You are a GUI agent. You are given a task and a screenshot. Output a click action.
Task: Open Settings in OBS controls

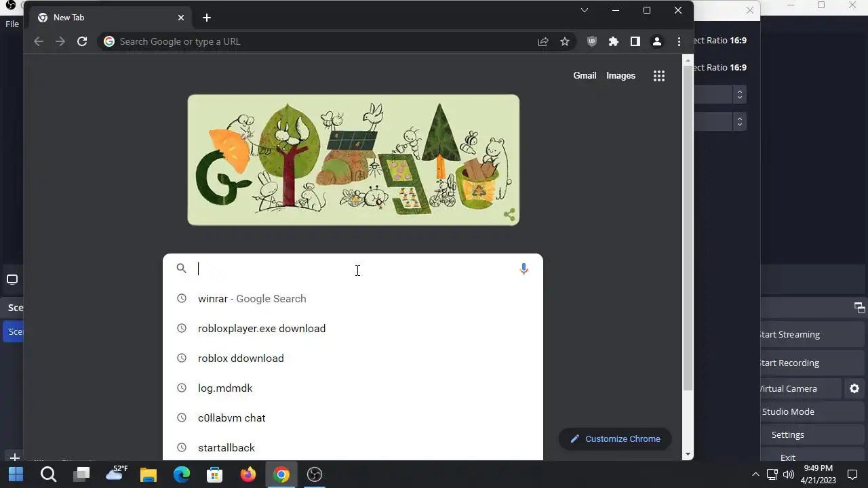tap(811, 434)
